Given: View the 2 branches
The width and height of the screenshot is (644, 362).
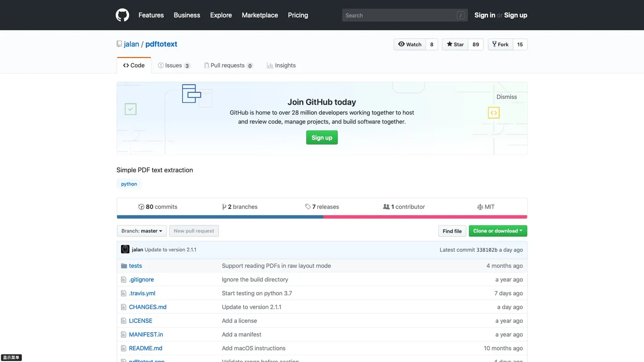Looking at the screenshot, I should 240,207.
